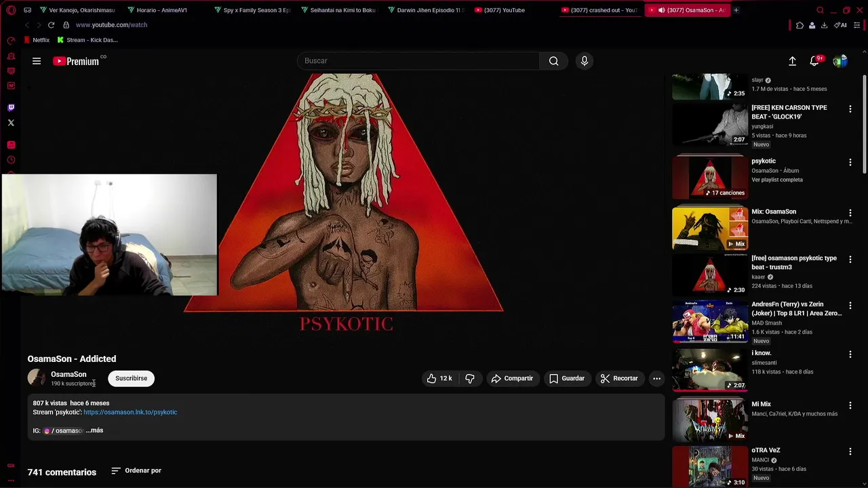Open OsamaSon channel avatar
868x488 pixels.
(x=37, y=378)
